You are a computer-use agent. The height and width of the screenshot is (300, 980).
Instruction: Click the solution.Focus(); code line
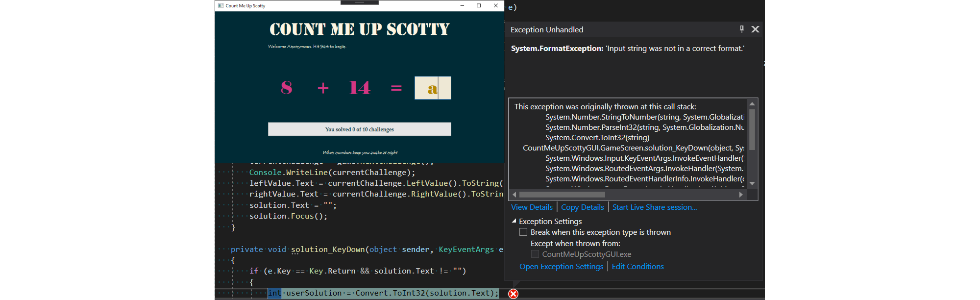coord(288,216)
